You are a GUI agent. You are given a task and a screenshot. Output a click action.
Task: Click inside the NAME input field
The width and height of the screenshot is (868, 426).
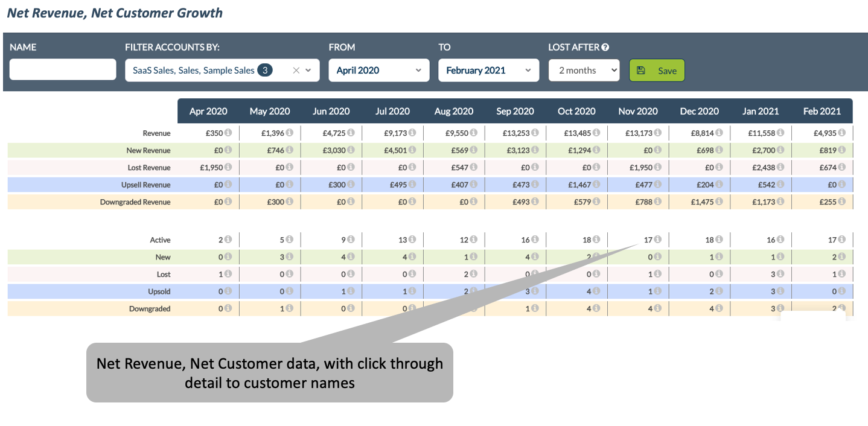(x=62, y=69)
